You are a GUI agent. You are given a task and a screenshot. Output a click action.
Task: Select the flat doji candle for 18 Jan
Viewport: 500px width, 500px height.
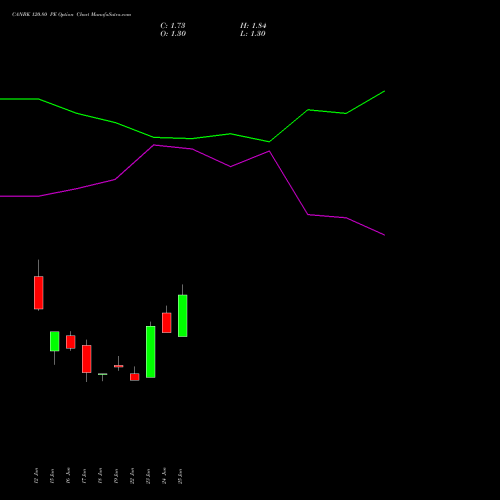pyautogui.click(x=103, y=374)
